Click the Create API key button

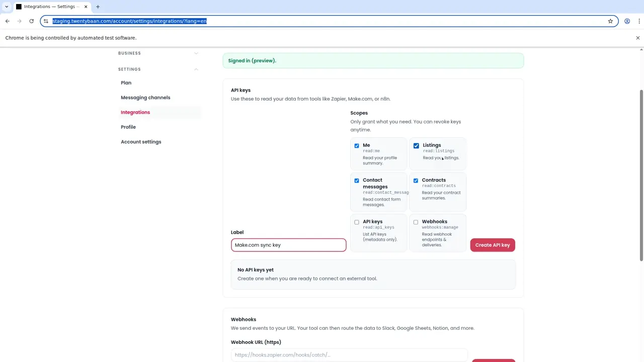(492, 245)
